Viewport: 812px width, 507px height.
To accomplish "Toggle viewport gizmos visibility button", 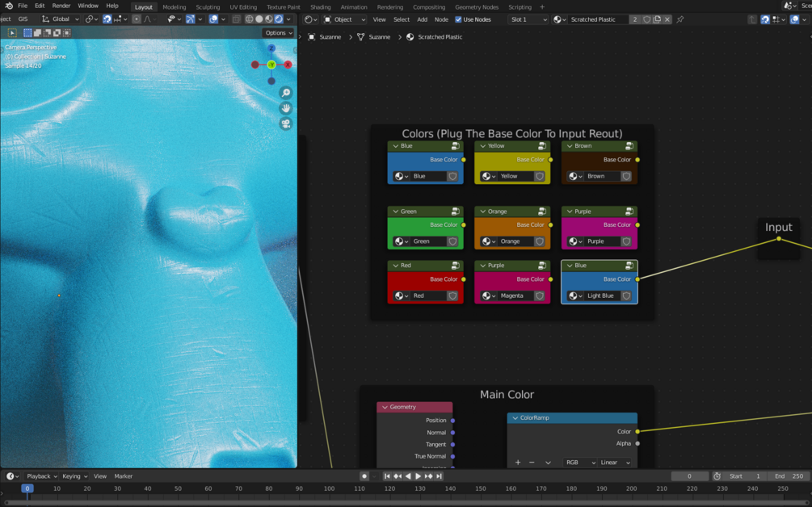I will (x=191, y=19).
